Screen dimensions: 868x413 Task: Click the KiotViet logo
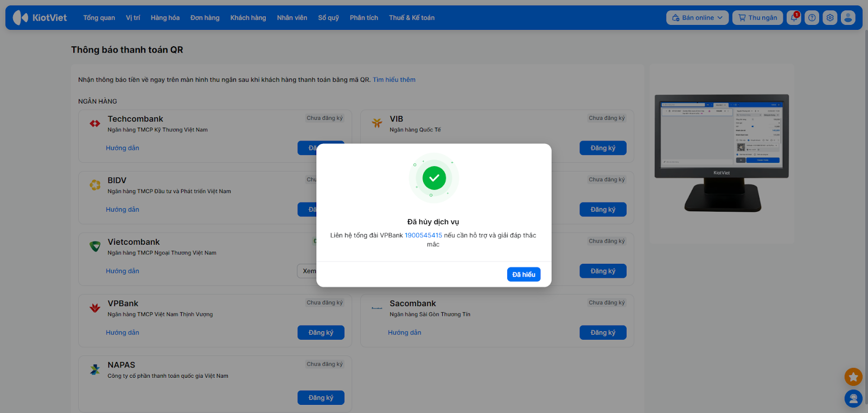coord(40,17)
